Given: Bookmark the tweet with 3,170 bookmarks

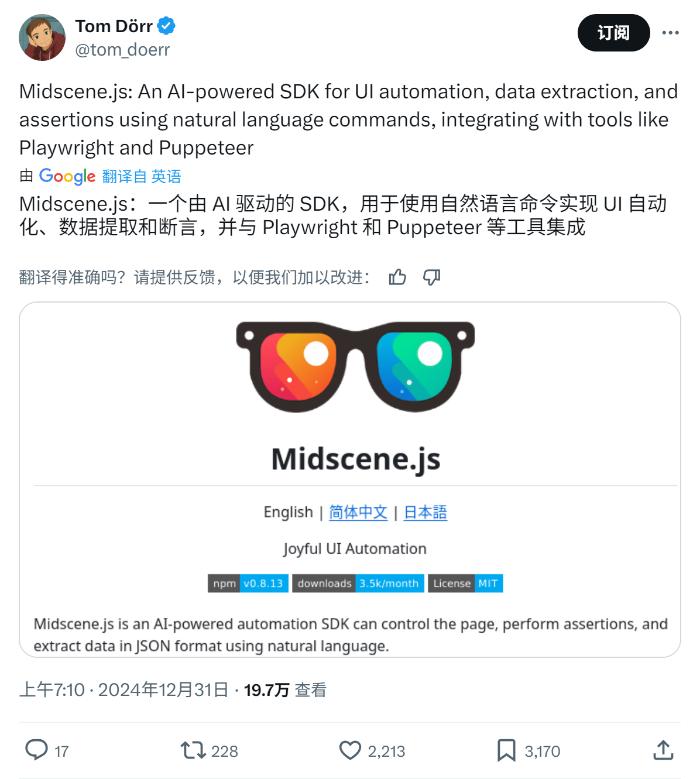Looking at the screenshot, I should (529, 750).
